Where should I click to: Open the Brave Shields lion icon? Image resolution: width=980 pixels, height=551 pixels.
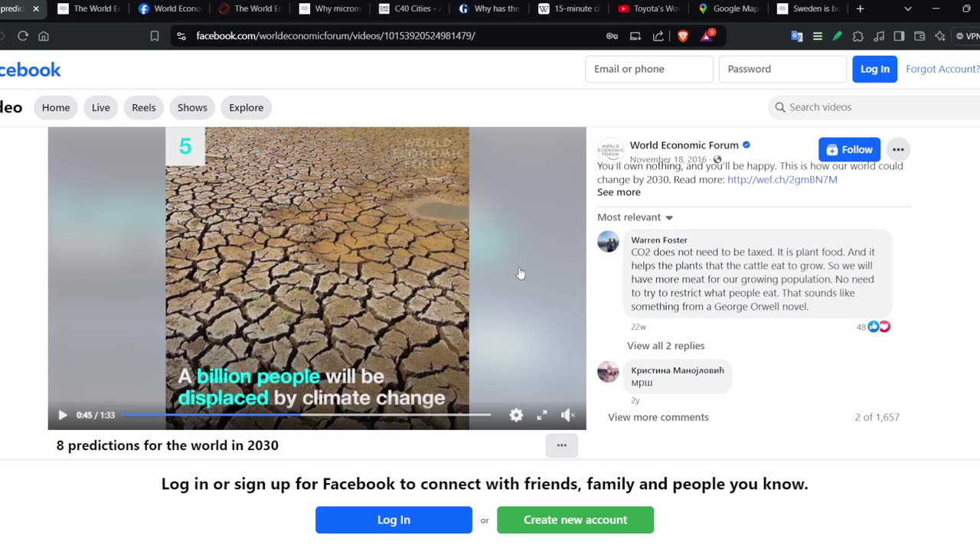pyautogui.click(x=683, y=36)
